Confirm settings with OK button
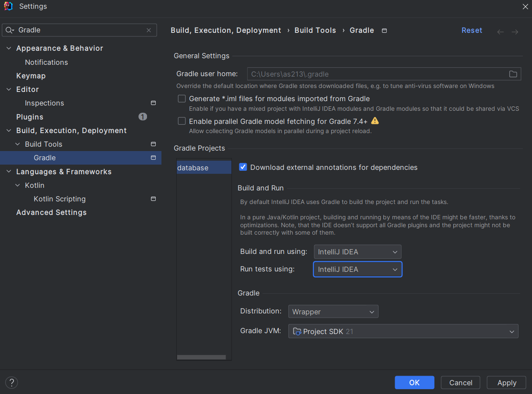 point(414,383)
